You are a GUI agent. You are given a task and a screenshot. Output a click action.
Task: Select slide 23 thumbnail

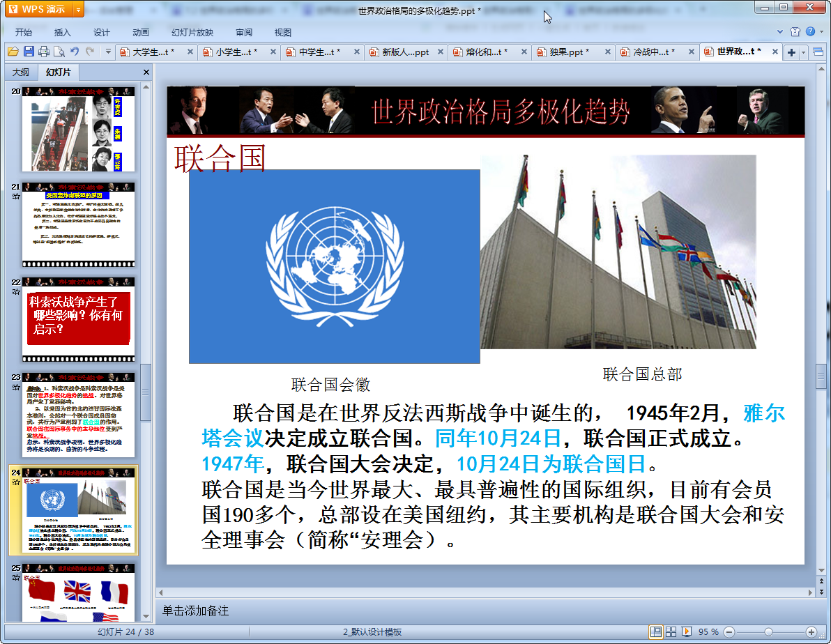tap(79, 415)
